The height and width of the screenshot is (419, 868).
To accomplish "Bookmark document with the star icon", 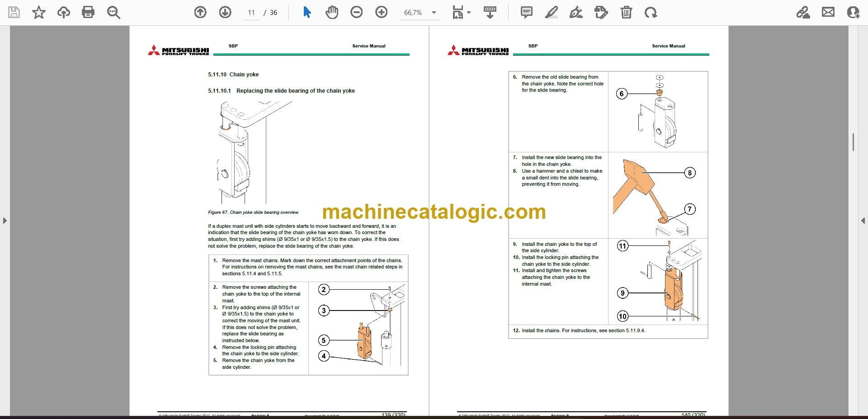I will (39, 13).
